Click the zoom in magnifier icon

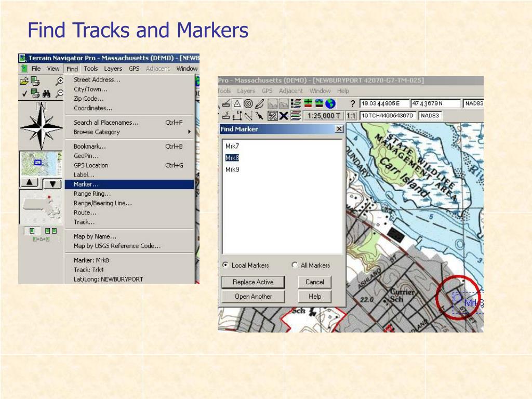coord(59,81)
